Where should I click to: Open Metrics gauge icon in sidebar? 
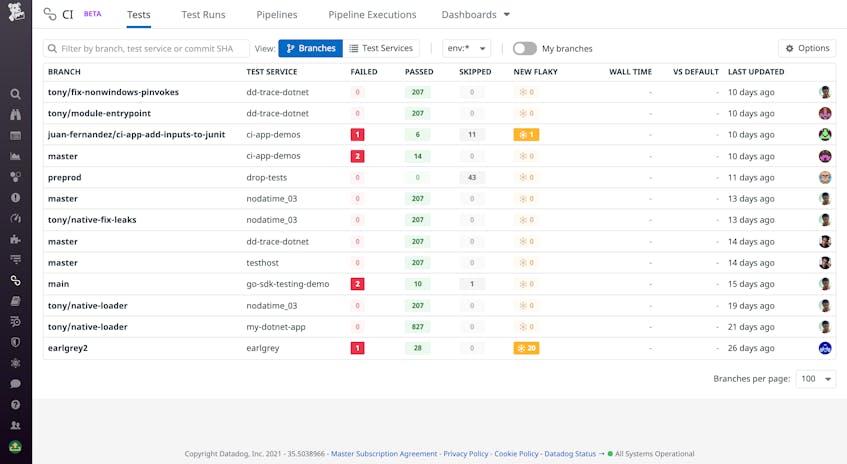point(16,218)
